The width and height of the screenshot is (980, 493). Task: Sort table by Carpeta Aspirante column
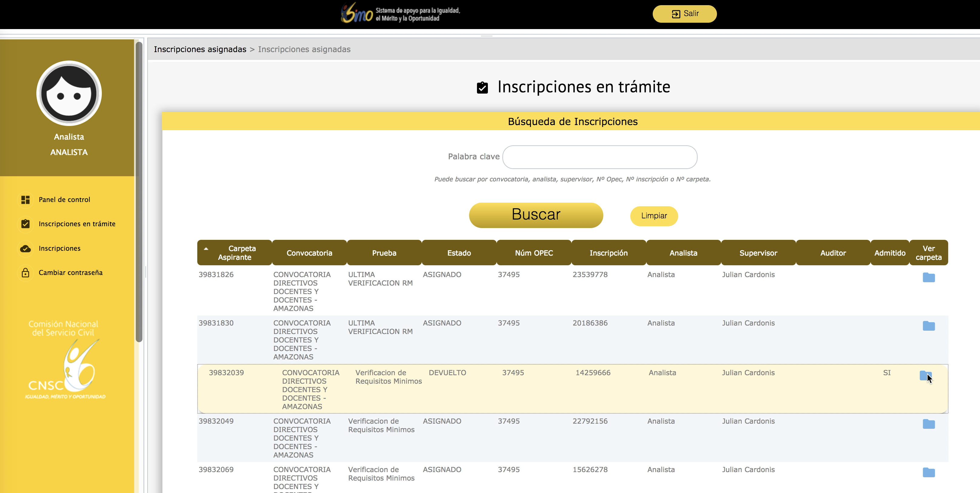click(234, 252)
